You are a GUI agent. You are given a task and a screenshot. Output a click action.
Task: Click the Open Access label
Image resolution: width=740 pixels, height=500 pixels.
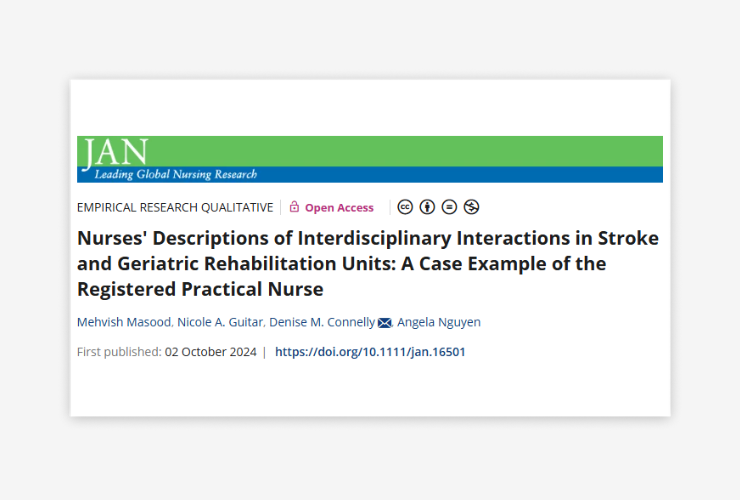[339, 208]
